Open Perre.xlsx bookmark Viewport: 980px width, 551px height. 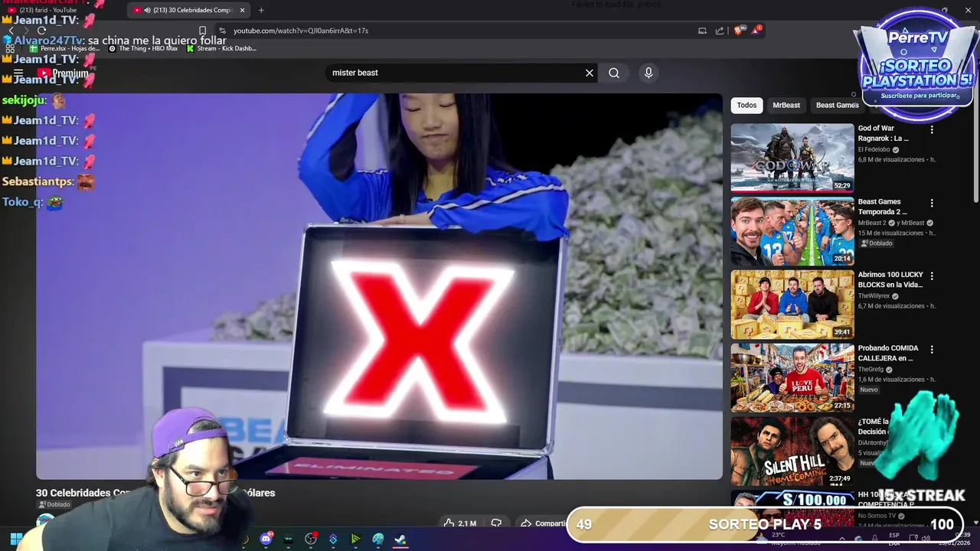(x=64, y=48)
